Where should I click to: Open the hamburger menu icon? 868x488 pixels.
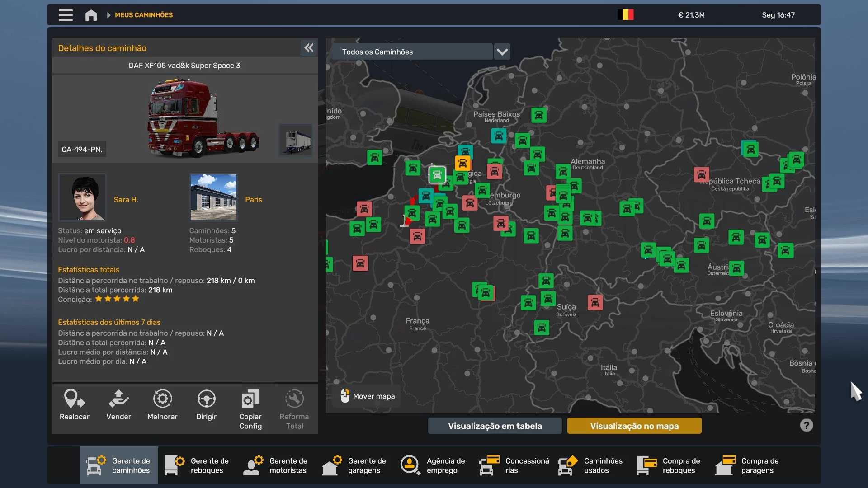pos(66,15)
